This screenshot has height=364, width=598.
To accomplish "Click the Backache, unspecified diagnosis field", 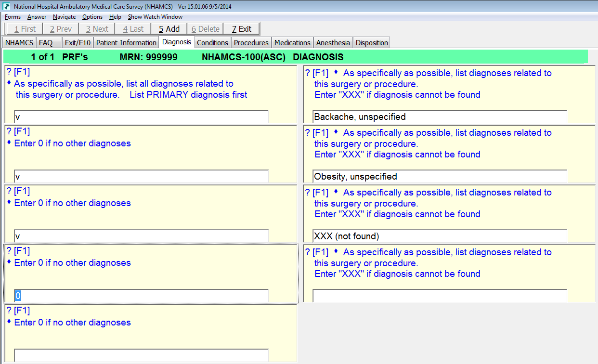I will [x=440, y=117].
